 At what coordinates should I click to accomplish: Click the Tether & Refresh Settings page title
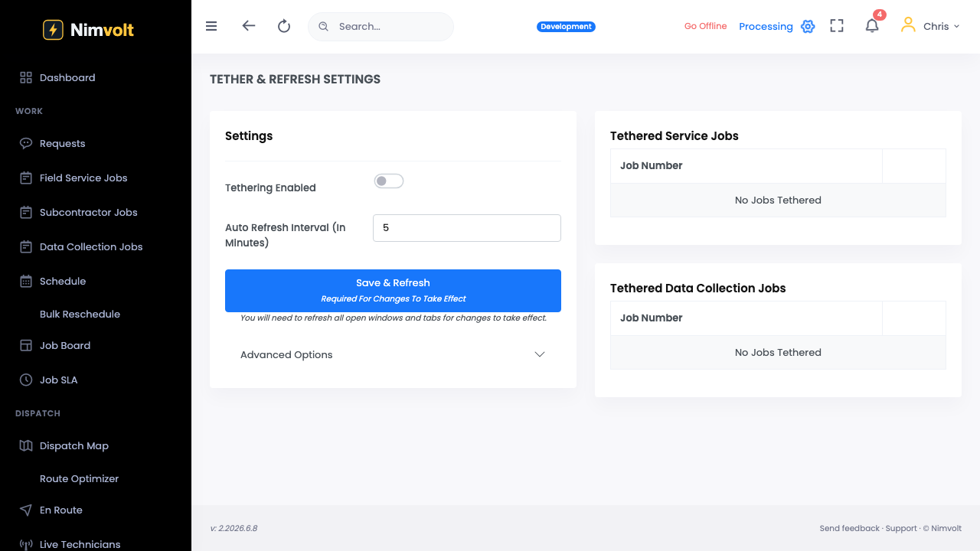[x=296, y=79]
